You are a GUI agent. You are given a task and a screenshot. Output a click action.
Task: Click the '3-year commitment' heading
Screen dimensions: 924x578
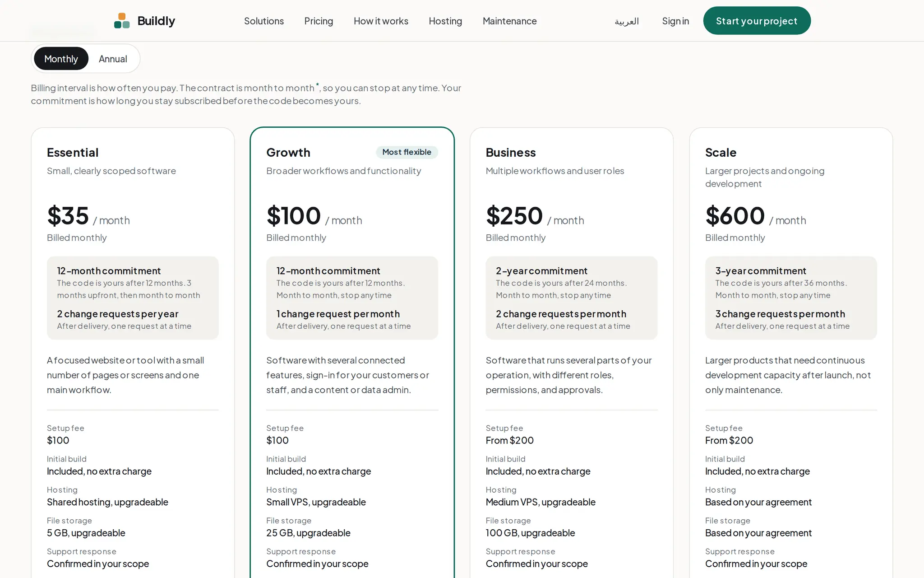click(x=761, y=271)
